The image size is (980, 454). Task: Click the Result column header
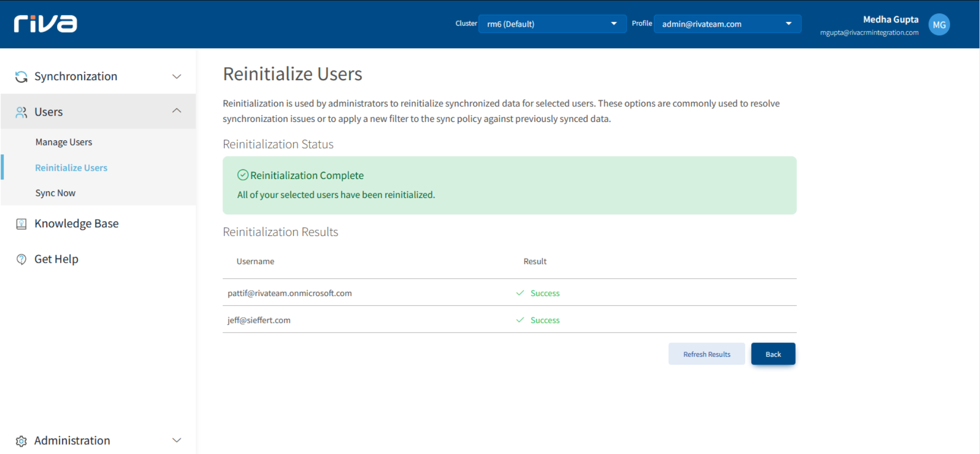[x=535, y=261]
